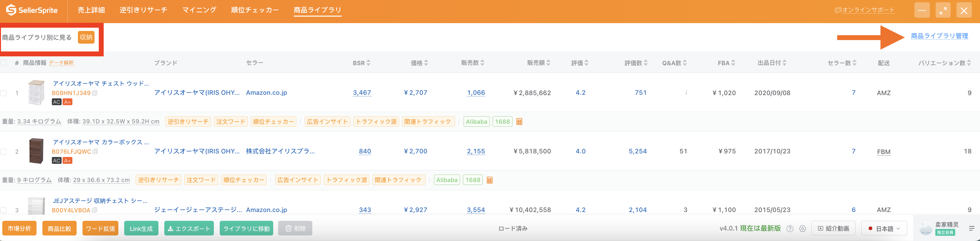Switch to the 売上詳細 tab
Image resolution: width=980 pixels, height=241 pixels.
91,10
